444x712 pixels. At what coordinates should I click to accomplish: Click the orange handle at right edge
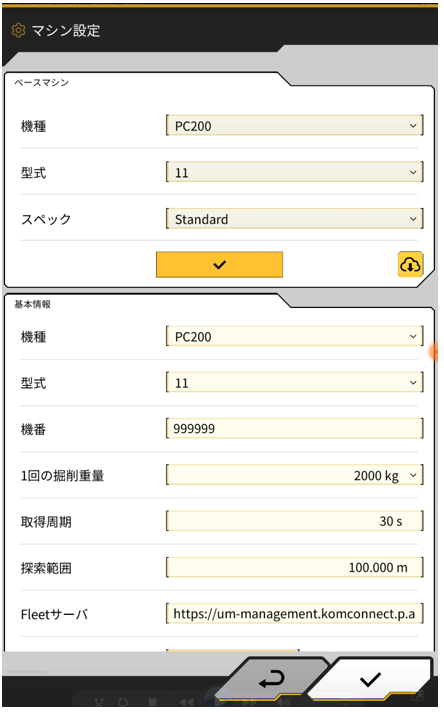click(433, 352)
